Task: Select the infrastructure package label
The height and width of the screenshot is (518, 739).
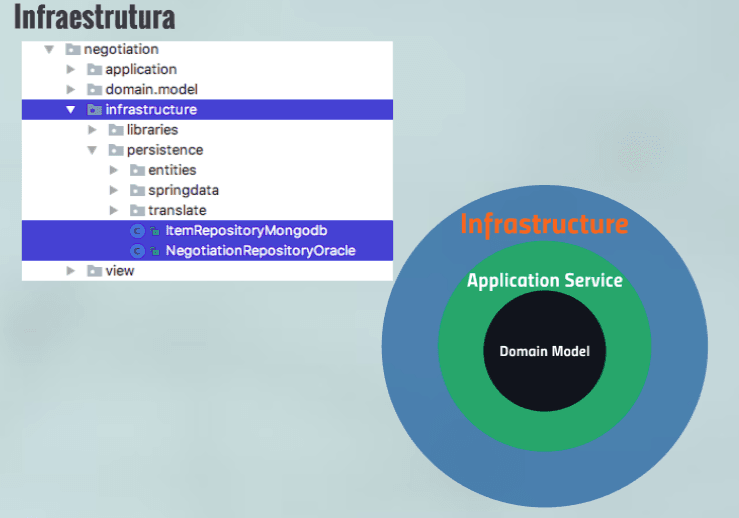Action: coord(151,110)
